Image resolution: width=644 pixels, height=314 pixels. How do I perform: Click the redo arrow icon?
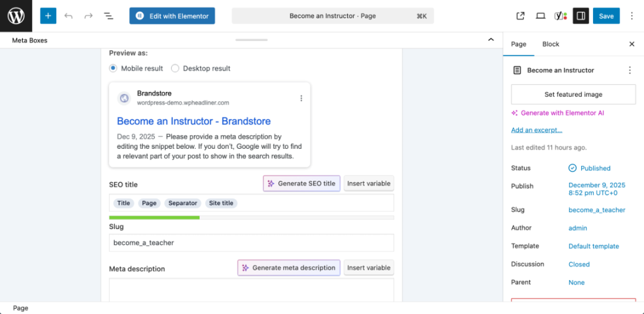click(x=88, y=16)
